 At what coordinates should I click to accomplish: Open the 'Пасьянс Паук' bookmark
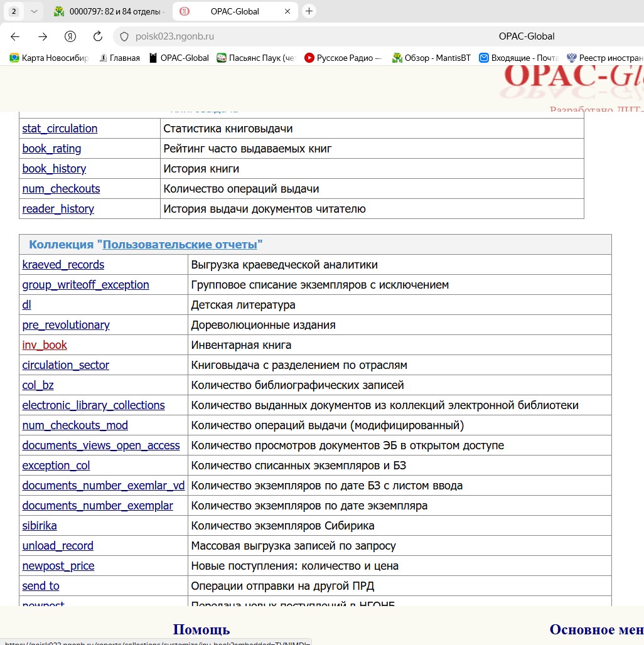[x=256, y=58]
